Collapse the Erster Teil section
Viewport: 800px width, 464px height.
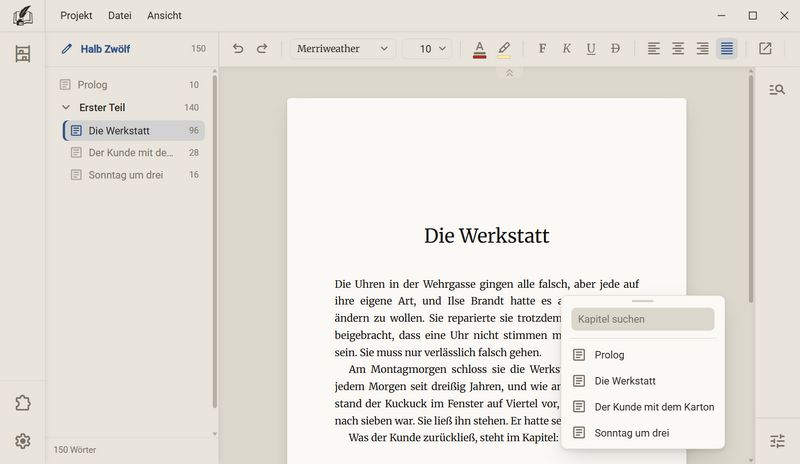[x=66, y=108]
